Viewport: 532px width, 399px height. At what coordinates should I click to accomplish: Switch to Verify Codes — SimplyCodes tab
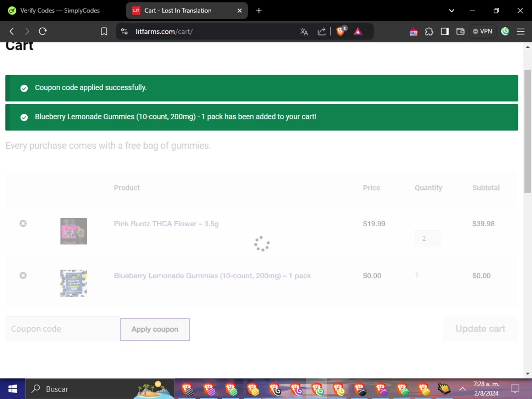pyautogui.click(x=60, y=11)
